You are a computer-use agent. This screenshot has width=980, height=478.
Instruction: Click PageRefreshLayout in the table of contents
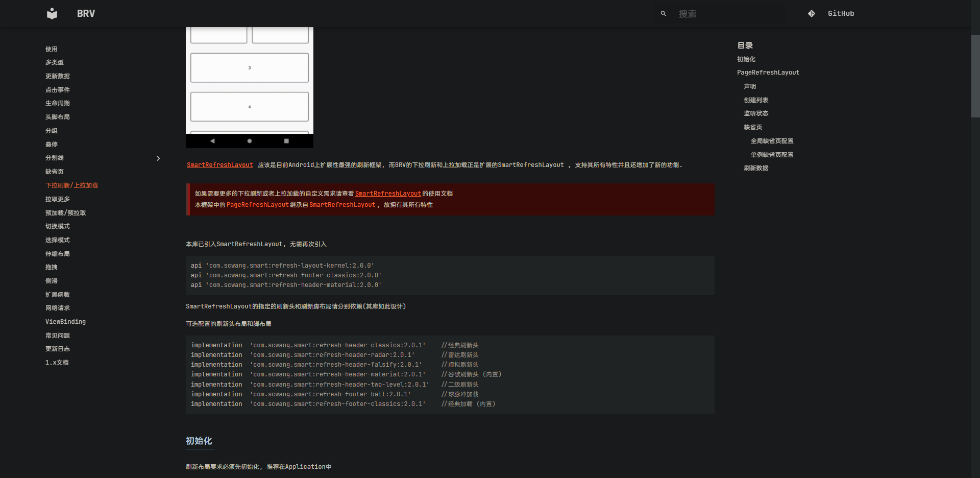(768, 72)
